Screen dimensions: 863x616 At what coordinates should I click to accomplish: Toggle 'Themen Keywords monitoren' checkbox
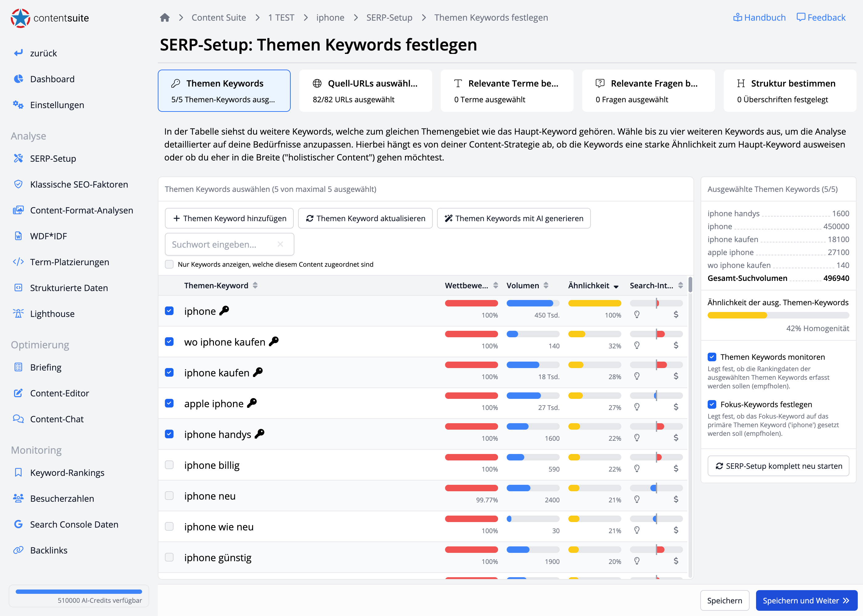tap(712, 357)
